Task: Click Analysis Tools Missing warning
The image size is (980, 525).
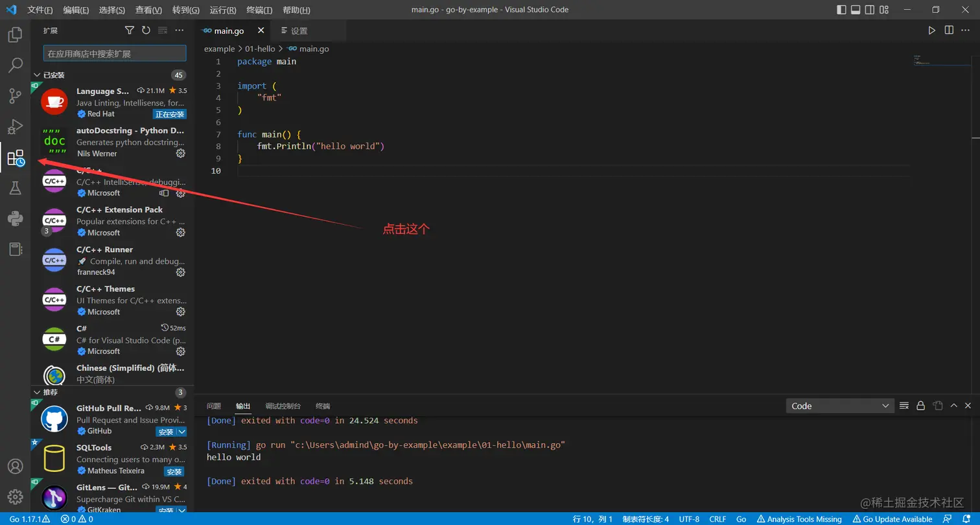Action: tap(799, 519)
